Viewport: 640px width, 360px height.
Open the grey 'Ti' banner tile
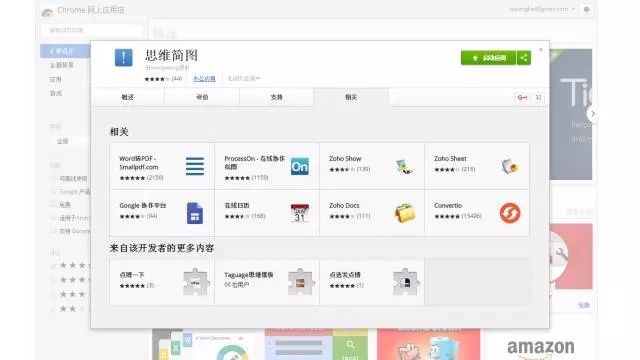tap(571, 114)
